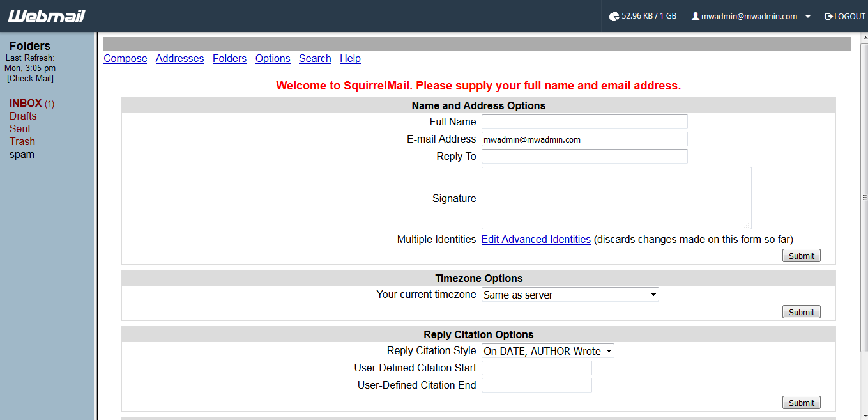868x420 pixels.
Task: Submit the Timezone Options
Action: click(x=801, y=312)
